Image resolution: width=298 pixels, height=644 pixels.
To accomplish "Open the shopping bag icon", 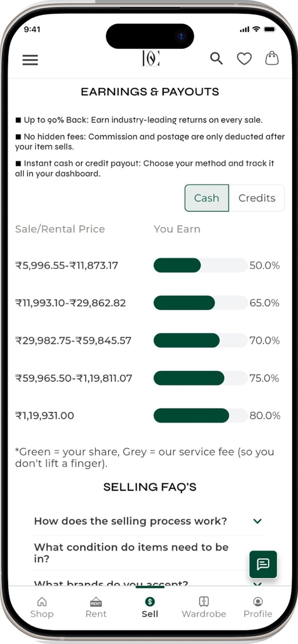I will 271,58.
